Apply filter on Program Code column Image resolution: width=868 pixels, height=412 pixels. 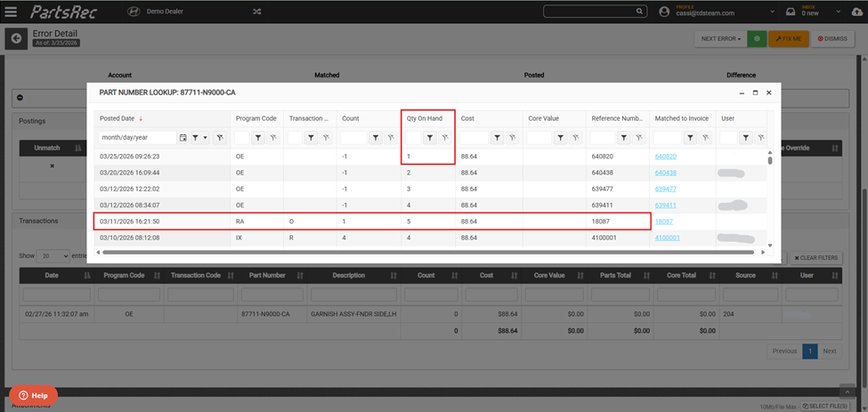tap(258, 138)
